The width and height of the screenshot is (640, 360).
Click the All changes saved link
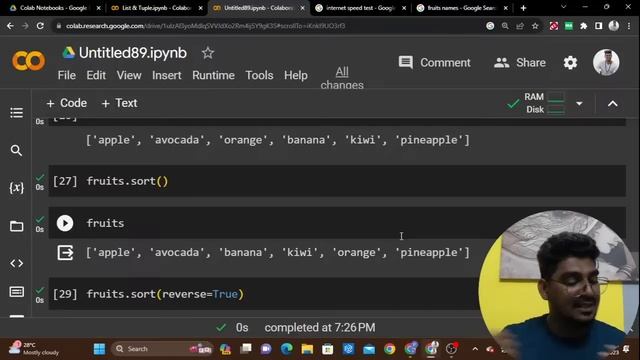pyautogui.click(x=342, y=78)
